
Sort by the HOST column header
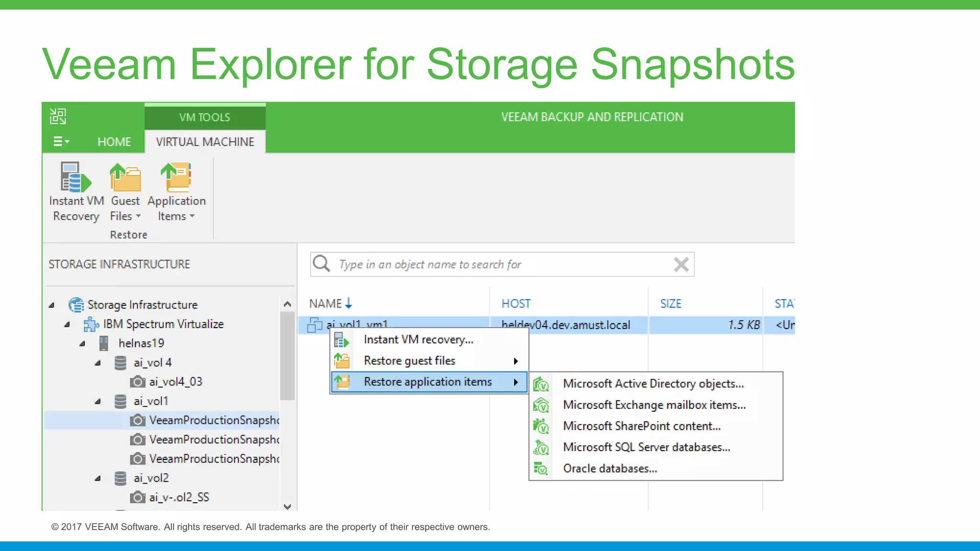(516, 304)
